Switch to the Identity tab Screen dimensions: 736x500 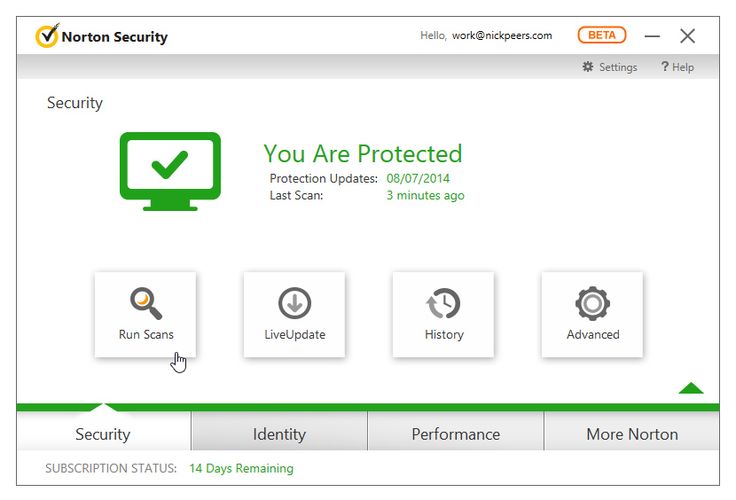[279, 434]
